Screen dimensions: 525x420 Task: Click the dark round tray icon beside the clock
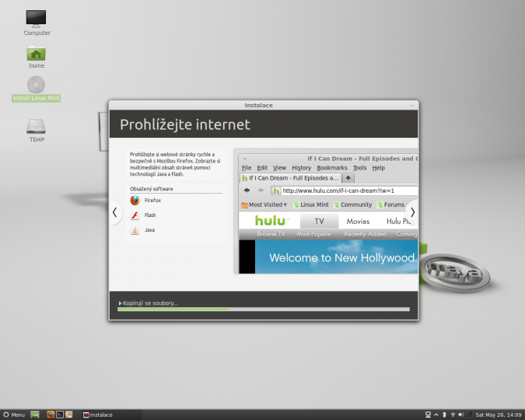coord(470,415)
